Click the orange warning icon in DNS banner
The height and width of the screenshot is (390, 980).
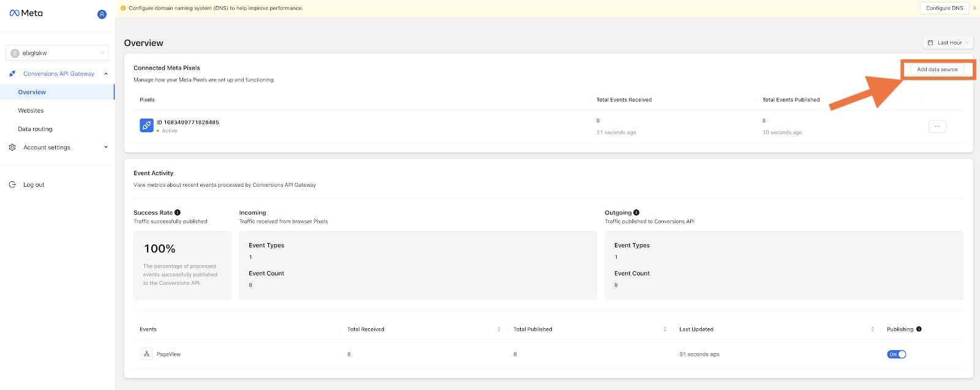(x=123, y=8)
